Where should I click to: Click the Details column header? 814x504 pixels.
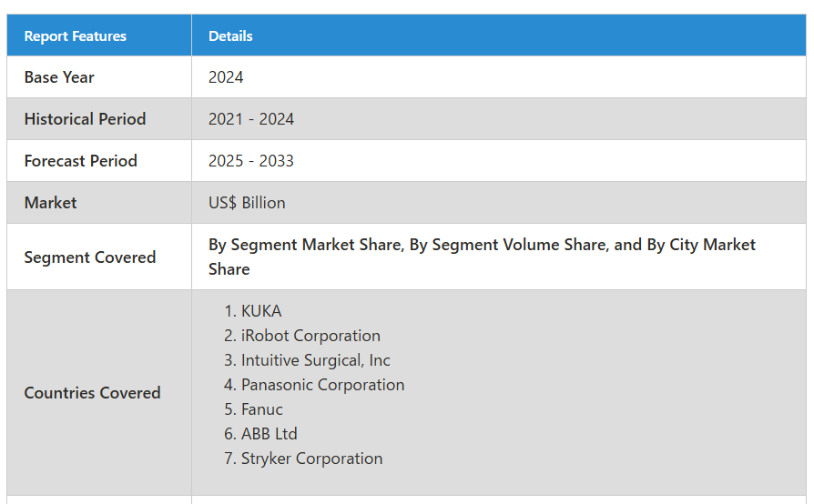[x=230, y=35]
